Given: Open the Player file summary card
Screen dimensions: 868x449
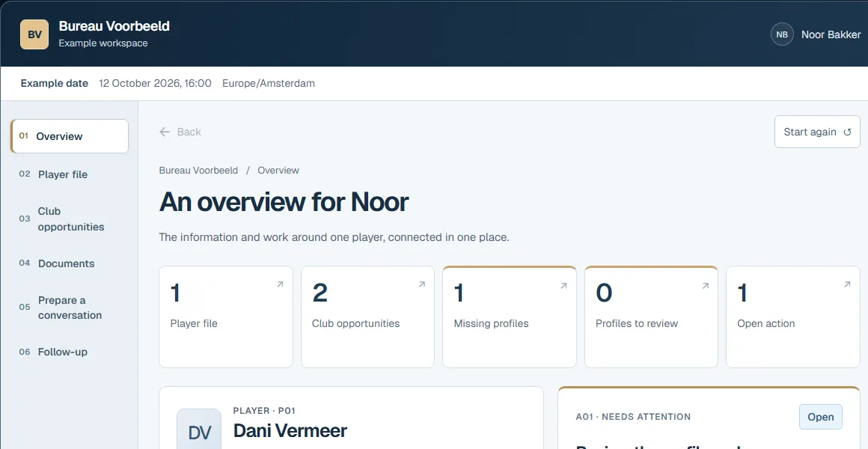Looking at the screenshot, I should [x=226, y=317].
